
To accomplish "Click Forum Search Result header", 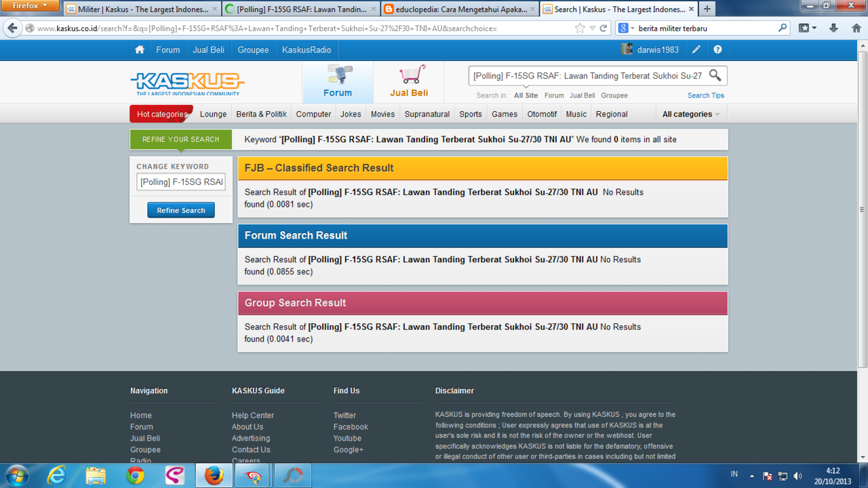I will coord(482,235).
